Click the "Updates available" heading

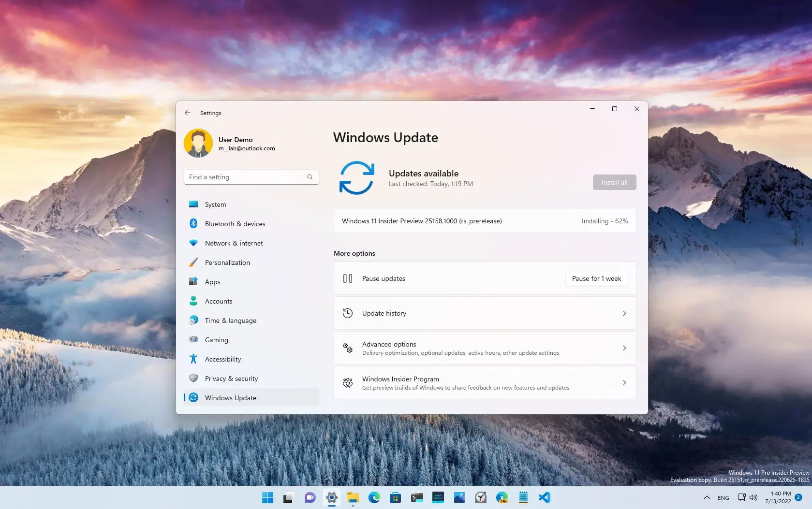pos(424,174)
